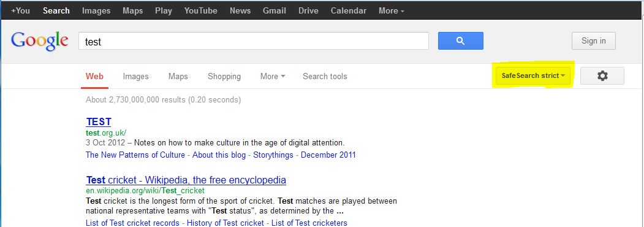Open History of Test cricket link

pyautogui.click(x=225, y=223)
